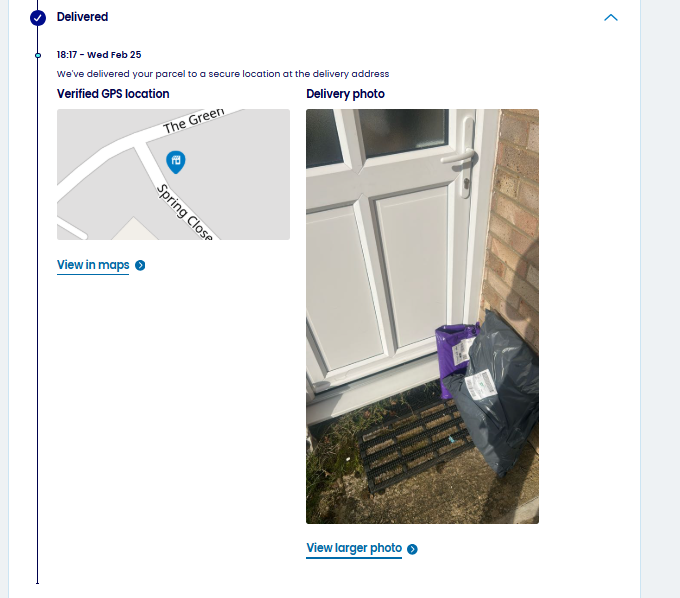Viewport: 680px width, 598px height.
Task: Click the Delivered checkmark status icon
Action: click(x=38, y=18)
